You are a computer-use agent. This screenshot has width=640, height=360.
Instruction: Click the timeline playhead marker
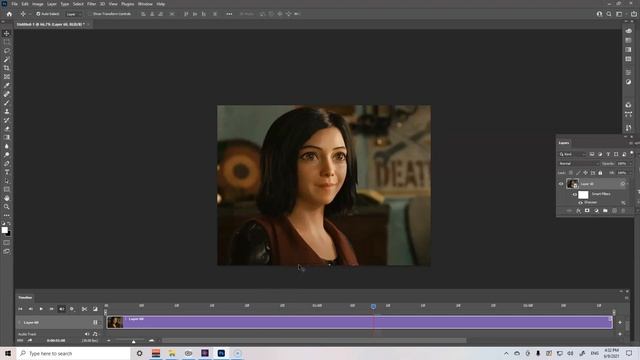[x=373, y=306]
